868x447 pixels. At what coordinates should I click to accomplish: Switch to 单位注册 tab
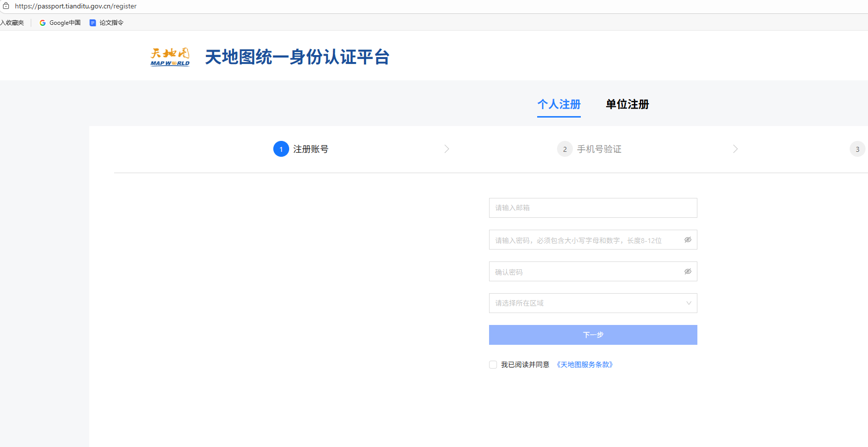pyautogui.click(x=627, y=104)
